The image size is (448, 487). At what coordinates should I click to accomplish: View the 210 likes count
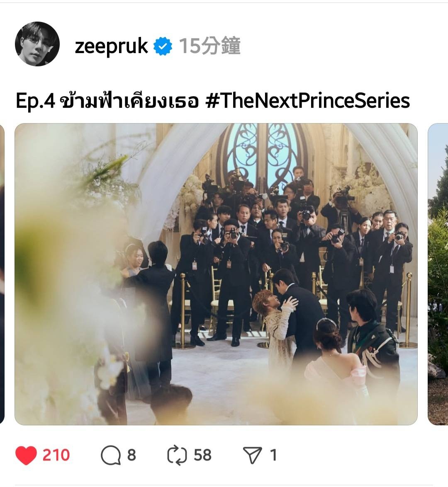(56, 456)
